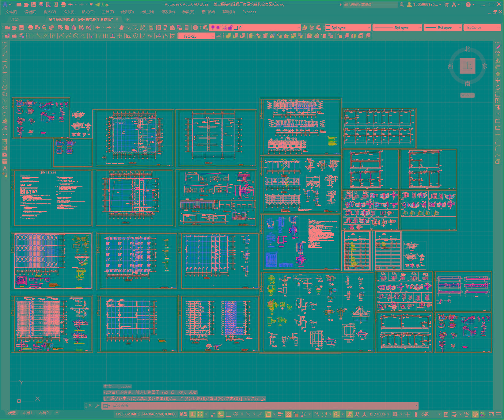Click the WCS button under the ViewCube
The height and width of the screenshot is (420, 504).
pyautogui.click(x=467, y=95)
